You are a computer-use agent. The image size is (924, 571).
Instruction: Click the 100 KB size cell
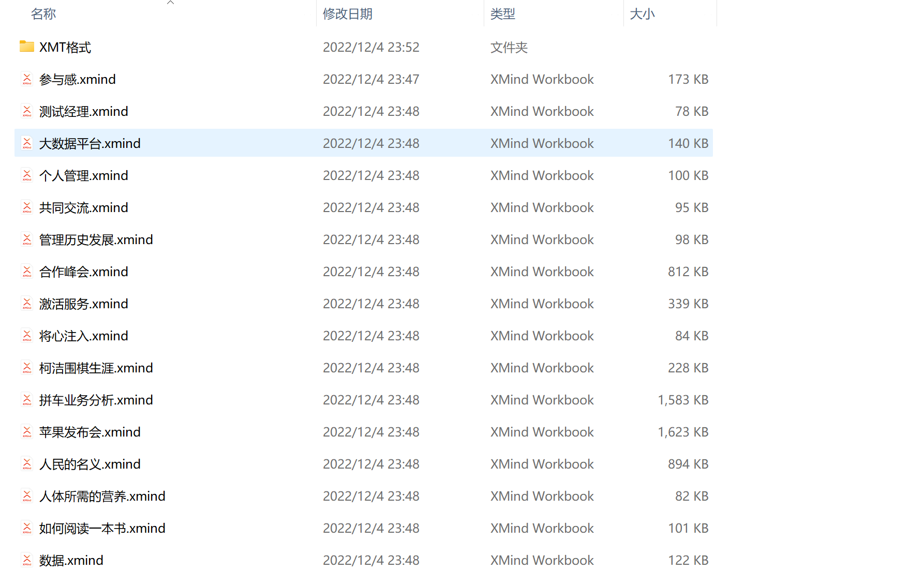pyautogui.click(x=688, y=175)
